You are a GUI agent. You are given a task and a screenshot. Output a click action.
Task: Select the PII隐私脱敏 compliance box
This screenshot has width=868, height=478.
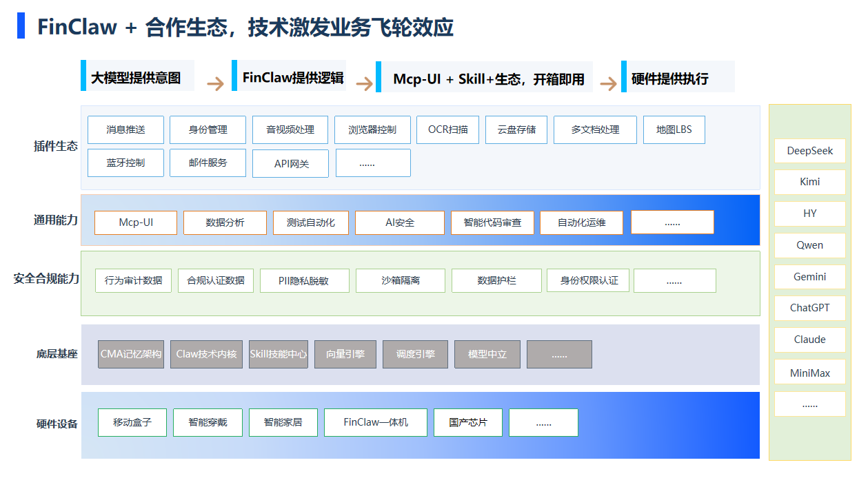pyautogui.click(x=304, y=280)
